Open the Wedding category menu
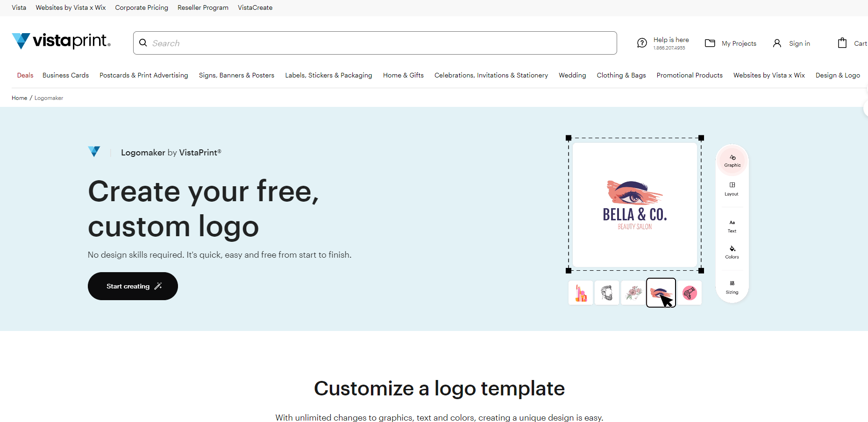 [572, 75]
